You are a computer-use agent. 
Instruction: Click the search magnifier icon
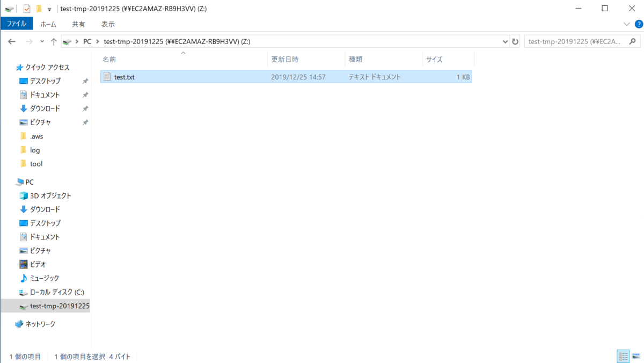(633, 41)
